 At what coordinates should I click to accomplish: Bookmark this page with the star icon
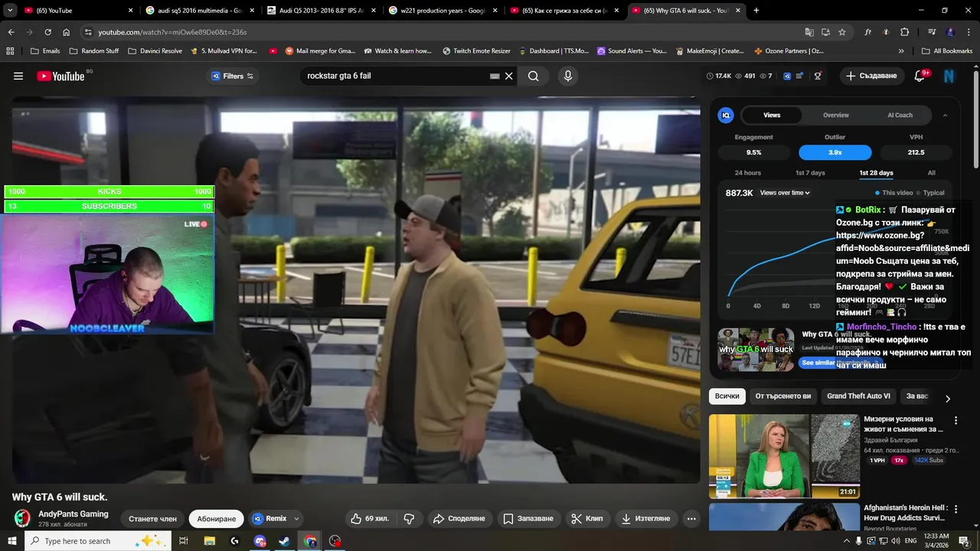coord(842,32)
